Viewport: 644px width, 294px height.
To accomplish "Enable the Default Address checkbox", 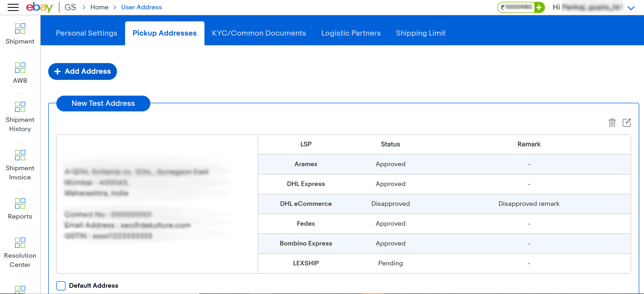I will pyautogui.click(x=61, y=285).
